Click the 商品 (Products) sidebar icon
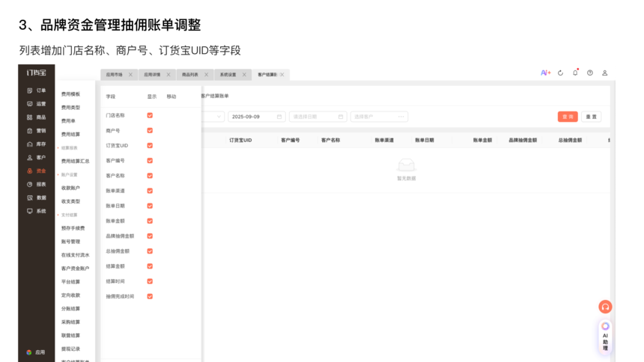The image size is (644, 362). tap(30, 117)
